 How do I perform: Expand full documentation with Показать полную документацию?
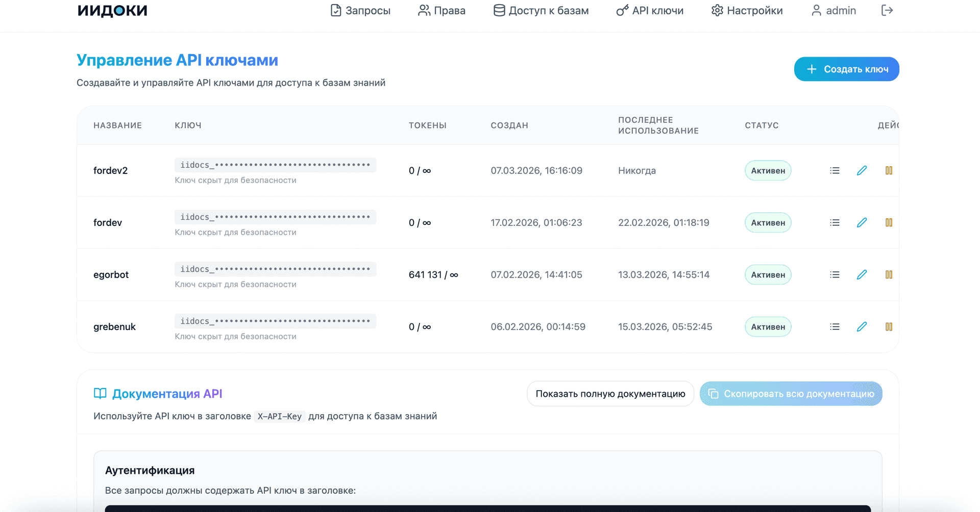[x=610, y=393]
